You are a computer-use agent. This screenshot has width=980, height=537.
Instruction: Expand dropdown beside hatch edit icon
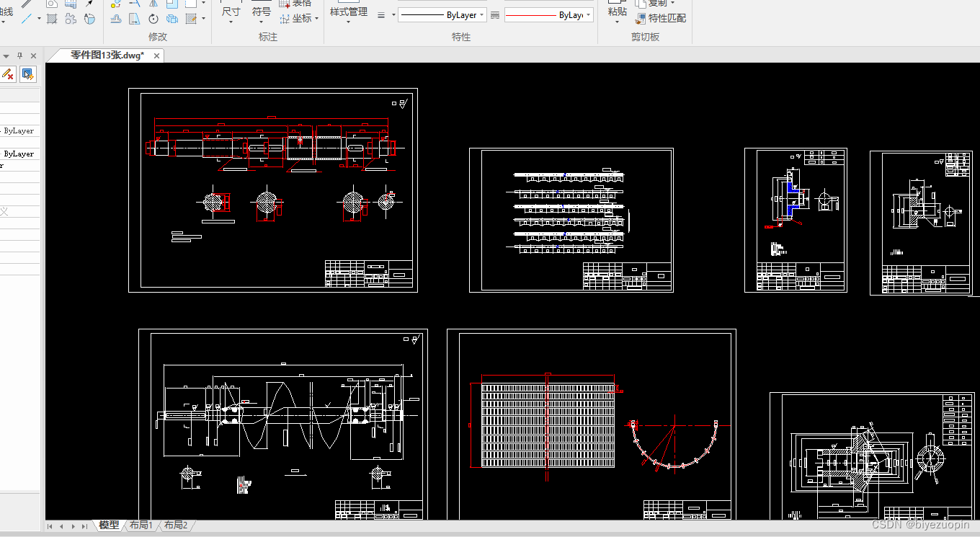point(203,19)
